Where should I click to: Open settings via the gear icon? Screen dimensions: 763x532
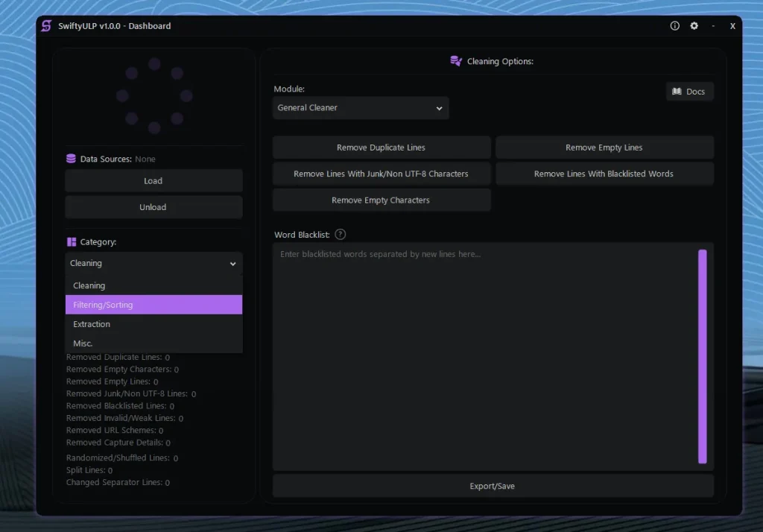pyautogui.click(x=694, y=25)
